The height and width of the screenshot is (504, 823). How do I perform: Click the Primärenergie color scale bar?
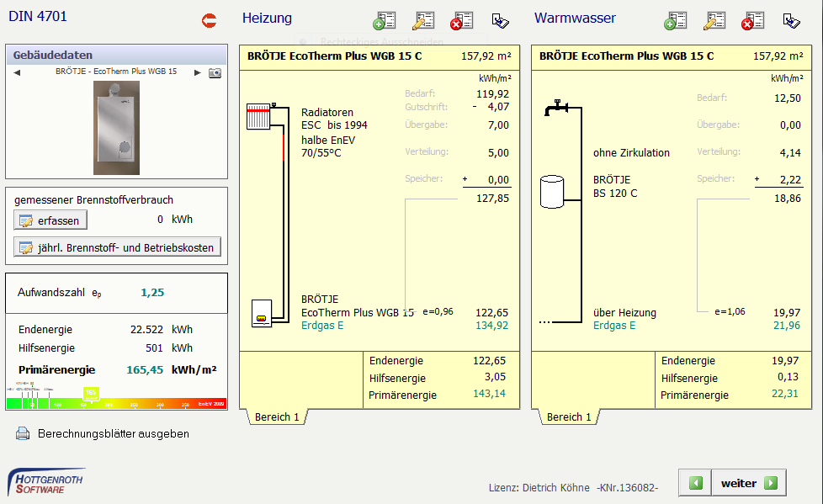116,403
